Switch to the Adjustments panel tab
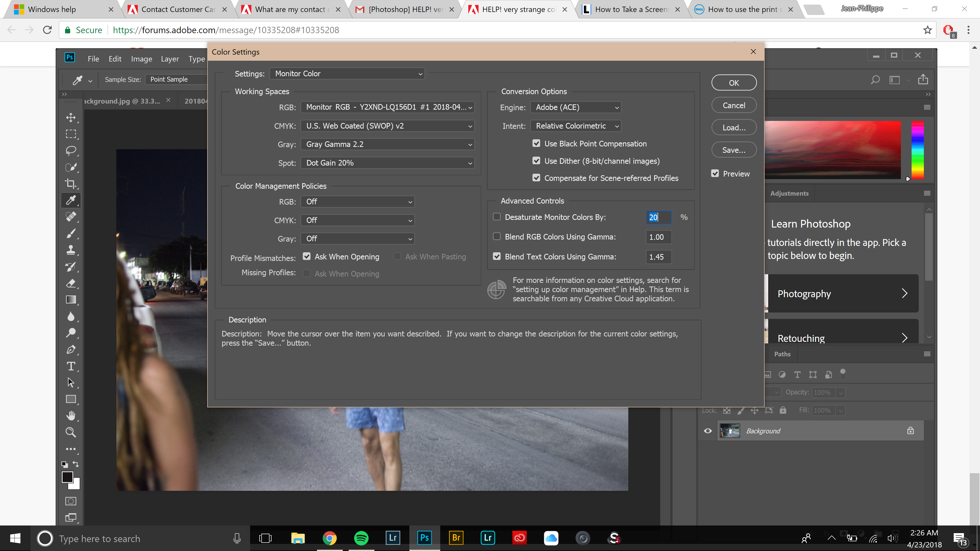The height and width of the screenshot is (551, 980). click(789, 193)
